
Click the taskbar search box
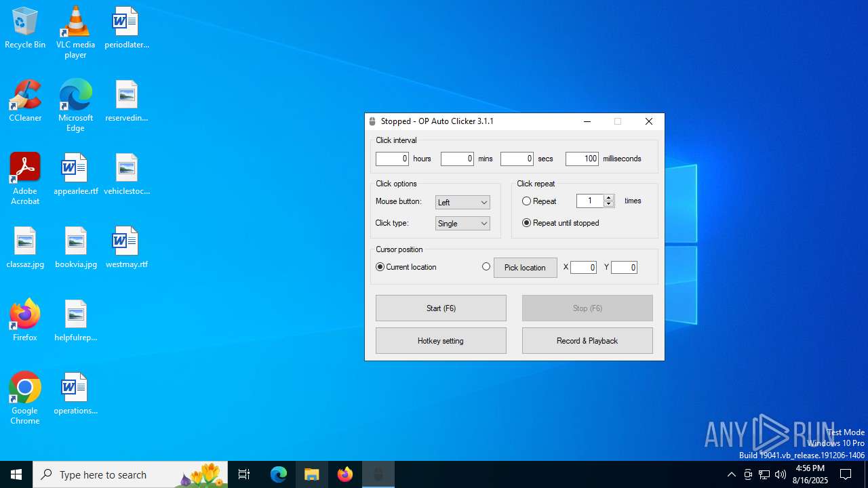131,474
